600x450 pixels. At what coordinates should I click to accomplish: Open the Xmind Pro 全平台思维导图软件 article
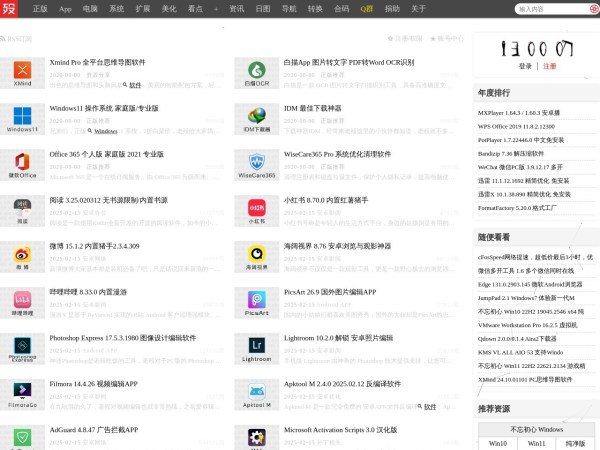[98, 62]
